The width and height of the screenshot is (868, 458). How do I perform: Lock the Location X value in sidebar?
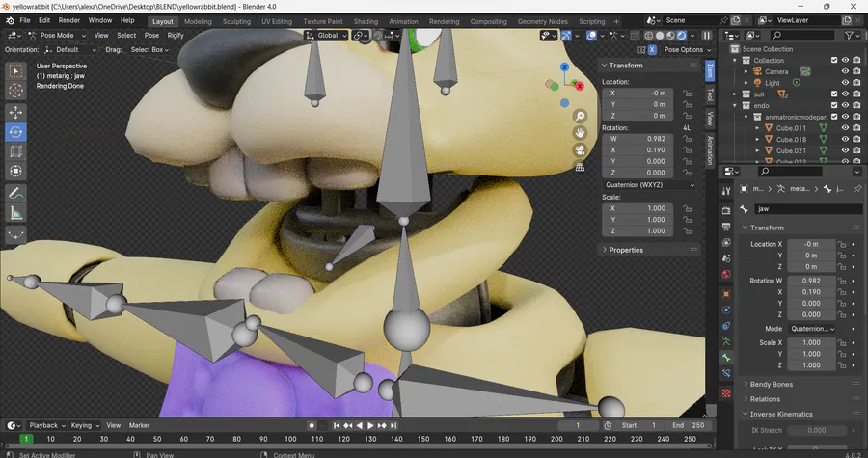click(x=687, y=93)
